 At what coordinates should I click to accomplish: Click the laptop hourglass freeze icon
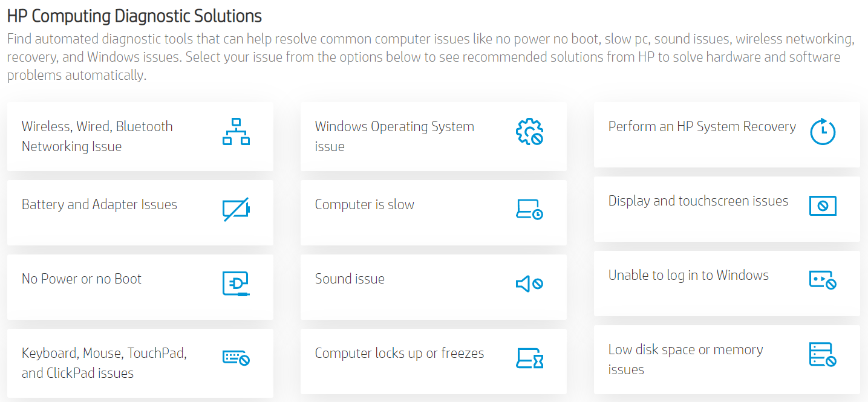pyautogui.click(x=529, y=358)
